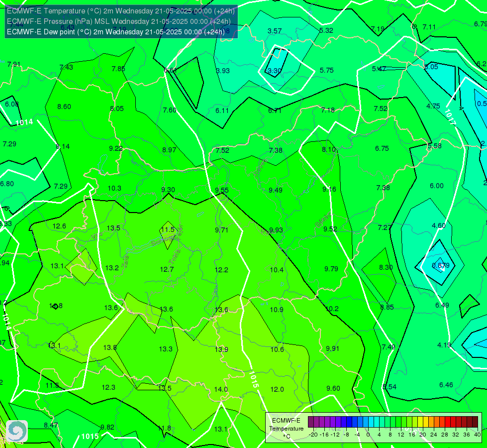Click the '13.2' temperature value
The width and height of the screenshot is (487, 448).
pyautogui.click(x=112, y=268)
